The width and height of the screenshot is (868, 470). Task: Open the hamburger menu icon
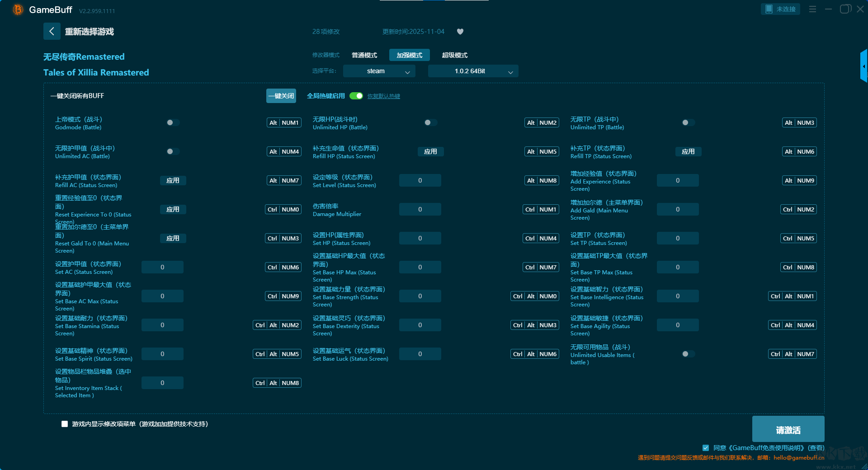[x=812, y=9]
